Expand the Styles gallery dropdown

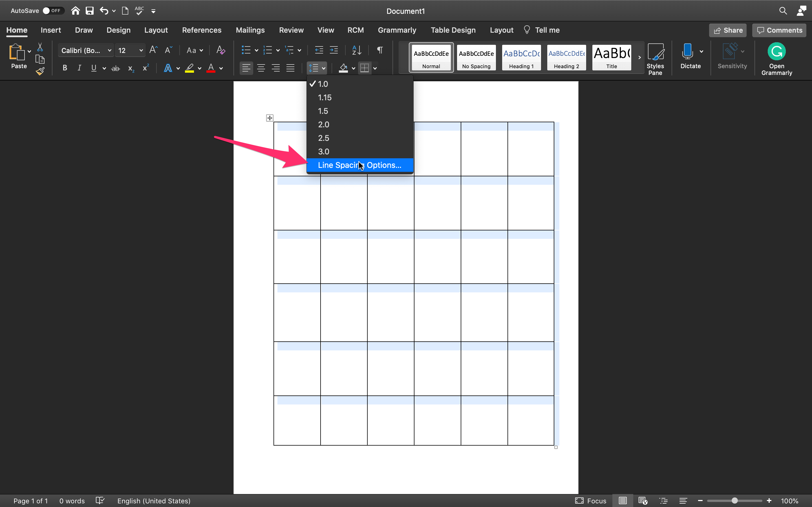(x=638, y=58)
